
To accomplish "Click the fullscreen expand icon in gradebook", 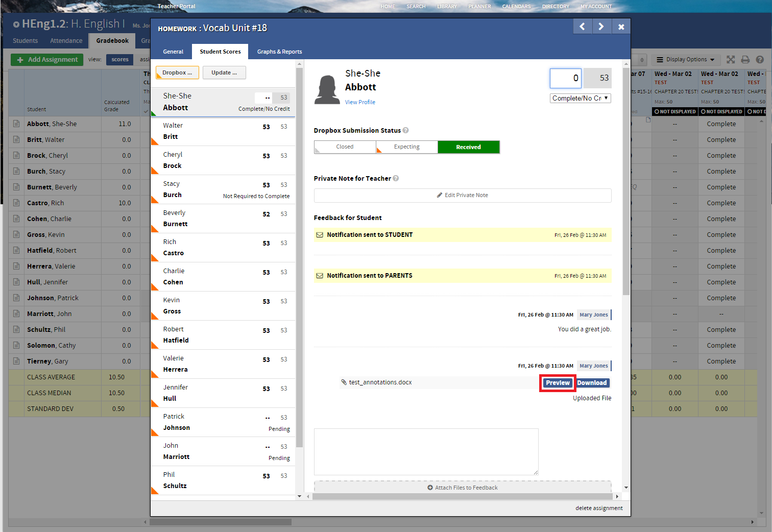I will click(x=731, y=60).
